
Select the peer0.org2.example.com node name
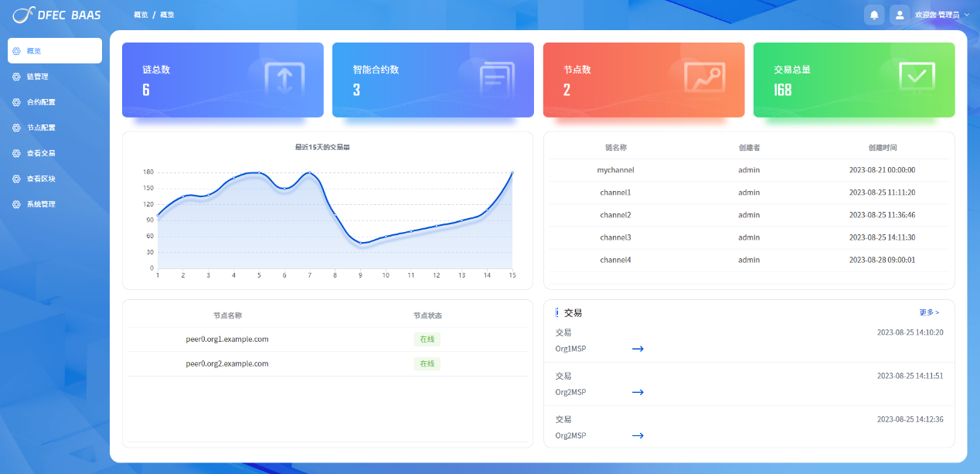(227, 363)
